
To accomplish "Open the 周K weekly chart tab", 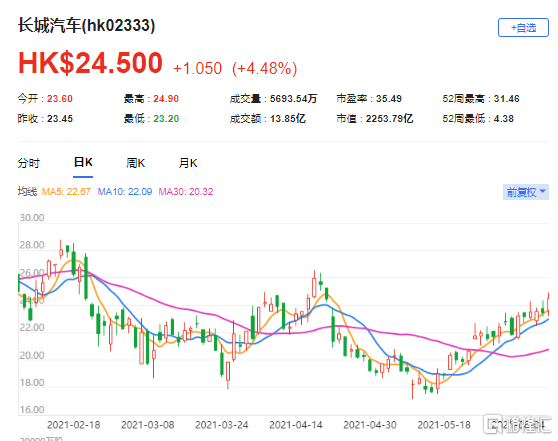I will point(135,163).
